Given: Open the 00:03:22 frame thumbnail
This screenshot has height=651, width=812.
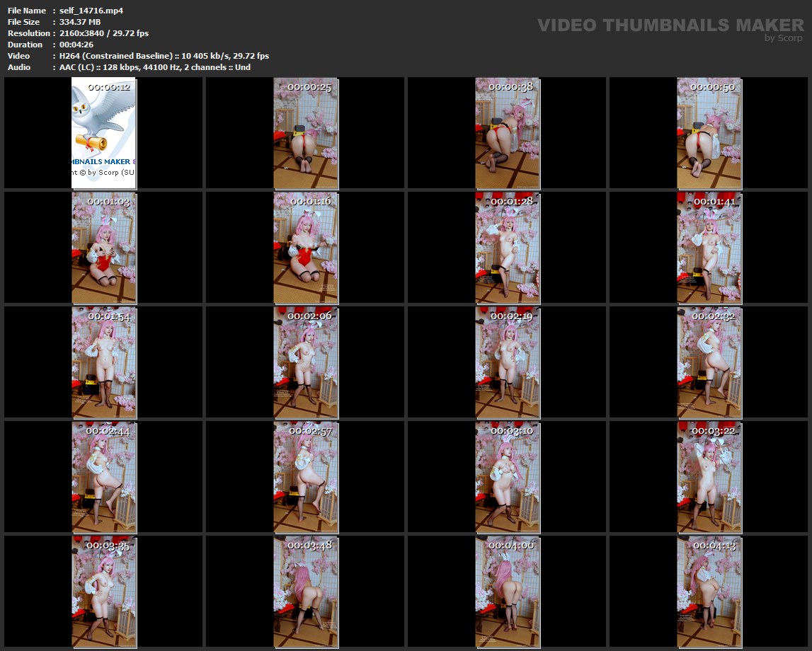Looking at the screenshot, I should click(x=709, y=476).
